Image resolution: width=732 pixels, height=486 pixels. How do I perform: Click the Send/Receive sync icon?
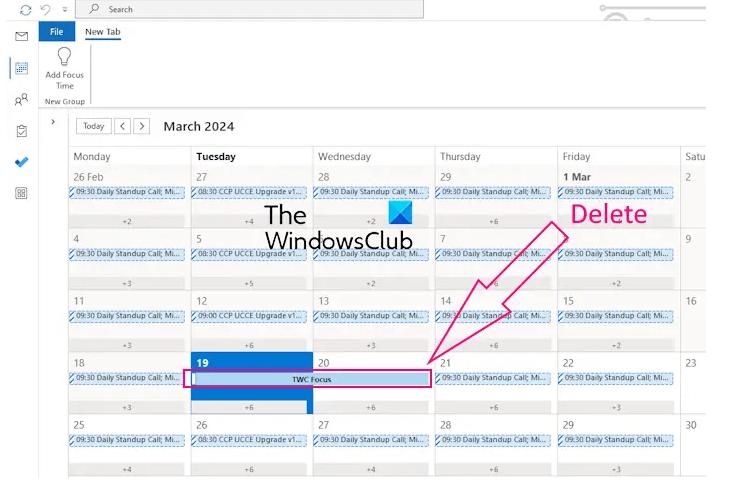coord(25,10)
